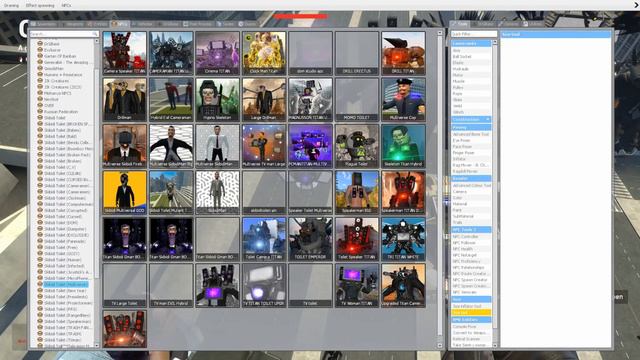Viewport: 640px width, 360px height.
Task: Select the NPC Controller tool
Action: [x=471, y=236]
